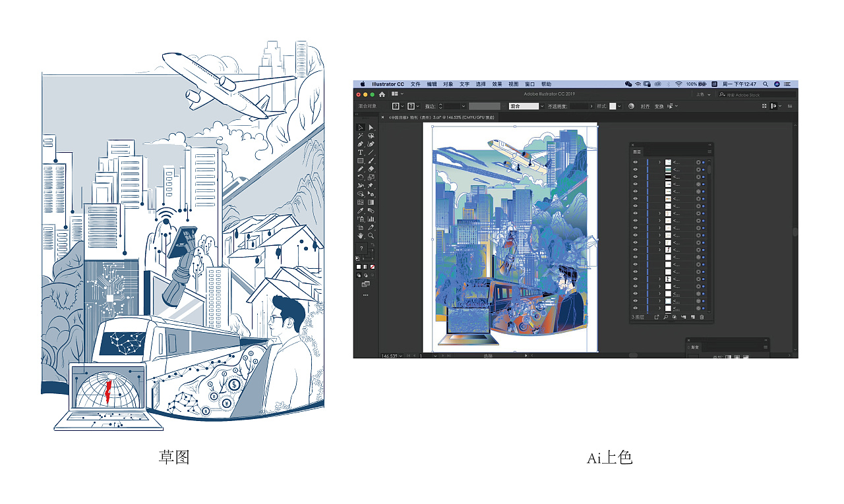844x504 pixels.
Task: Click the 样式 style swatch
Action: 613,106
